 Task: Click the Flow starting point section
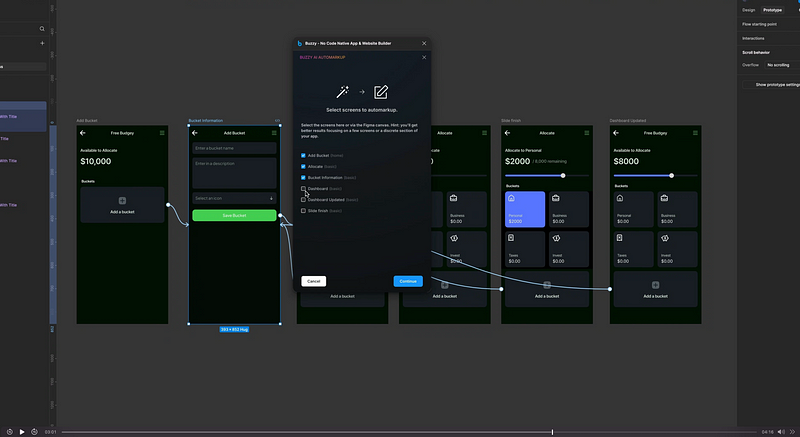click(x=759, y=24)
